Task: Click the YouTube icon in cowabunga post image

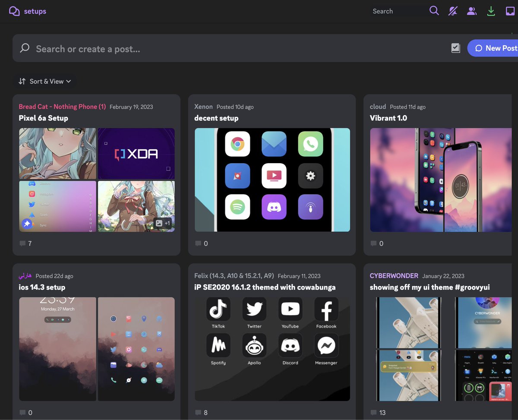Action: tap(290, 309)
